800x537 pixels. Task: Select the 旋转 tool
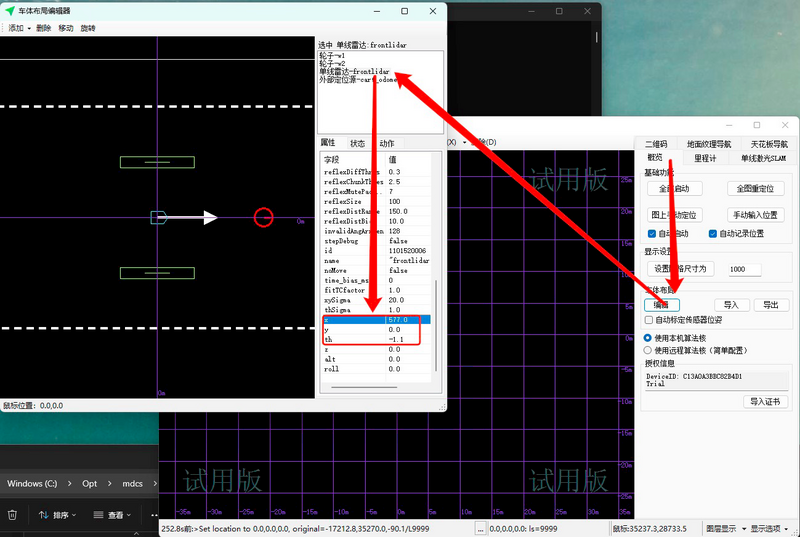coord(88,28)
